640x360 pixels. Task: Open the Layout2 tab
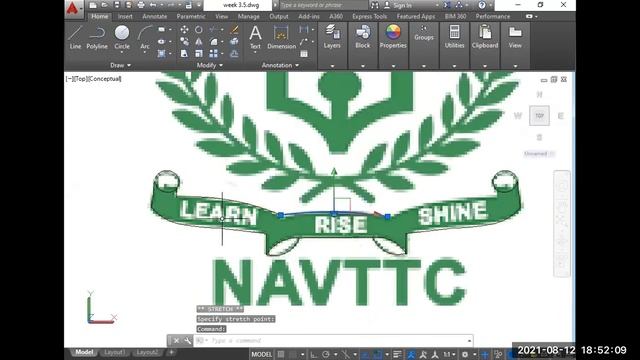click(147, 352)
